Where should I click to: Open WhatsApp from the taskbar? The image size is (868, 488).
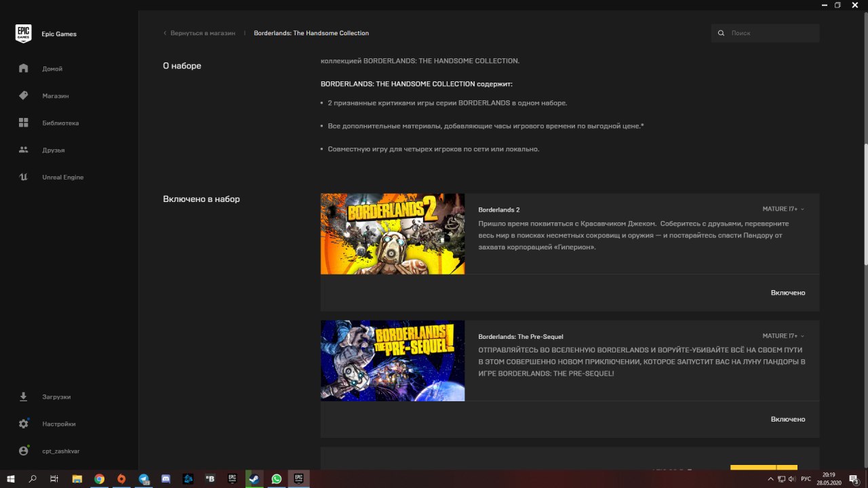(x=277, y=479)
